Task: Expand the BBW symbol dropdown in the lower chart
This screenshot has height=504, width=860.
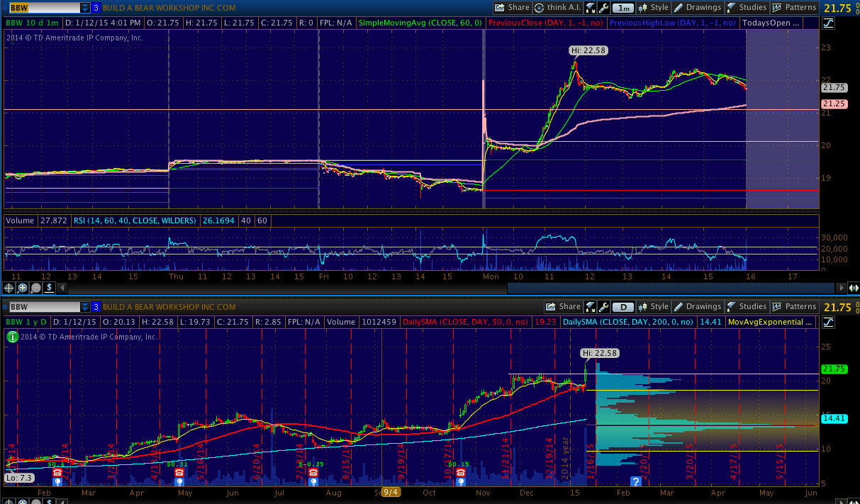Action: coord(85,307)
